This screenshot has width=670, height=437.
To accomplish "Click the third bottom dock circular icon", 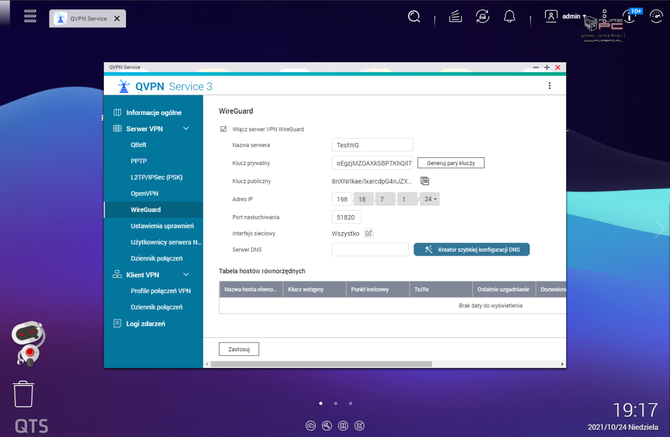I will pos(343,425).
